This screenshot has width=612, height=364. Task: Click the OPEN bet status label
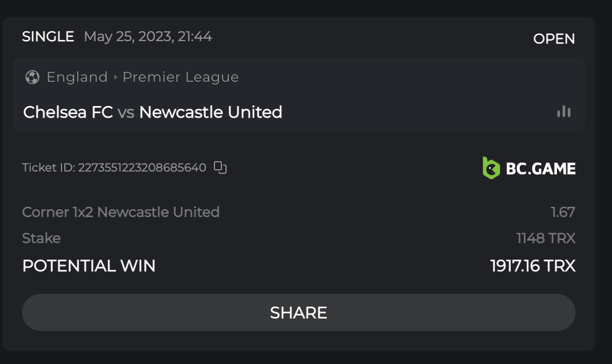click(x=554, y=39)
